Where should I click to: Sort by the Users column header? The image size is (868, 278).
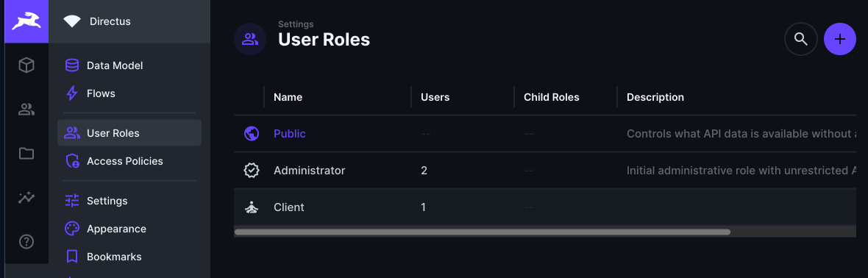coord(435,97)
